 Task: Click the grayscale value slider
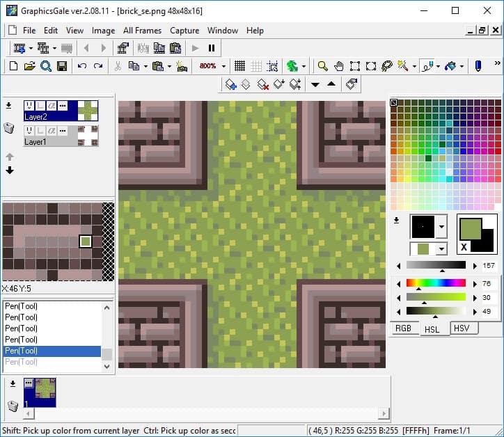pyautogui.click(x=436, y=264)
